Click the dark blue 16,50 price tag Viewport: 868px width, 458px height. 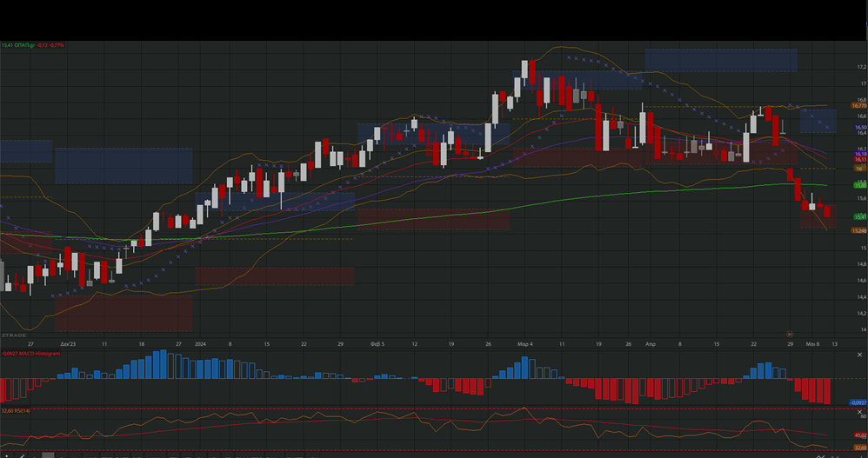[860, 127]
